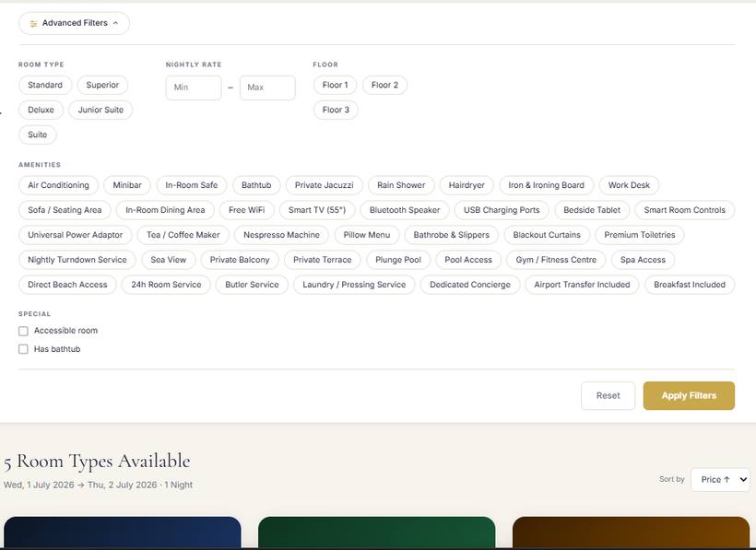This screenshot has height=550, width=756.
Task: Select Sofa / Seating Area amenity
Action: pos(65,210)
